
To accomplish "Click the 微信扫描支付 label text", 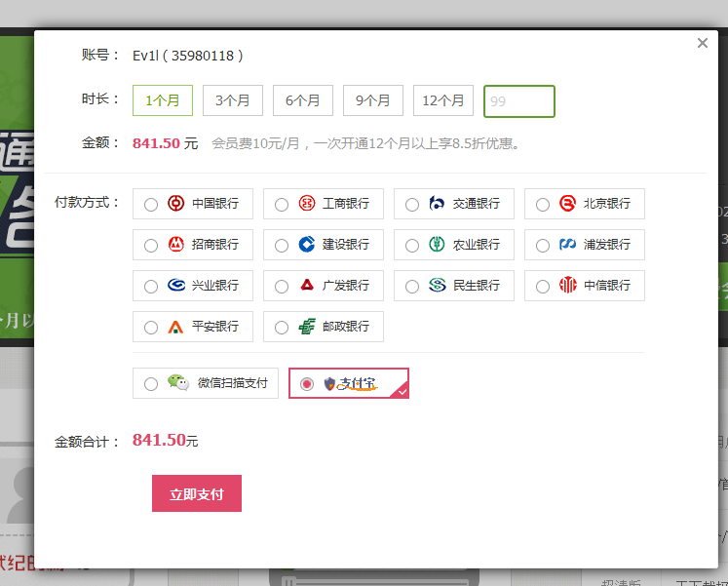I will pos(233,383).
